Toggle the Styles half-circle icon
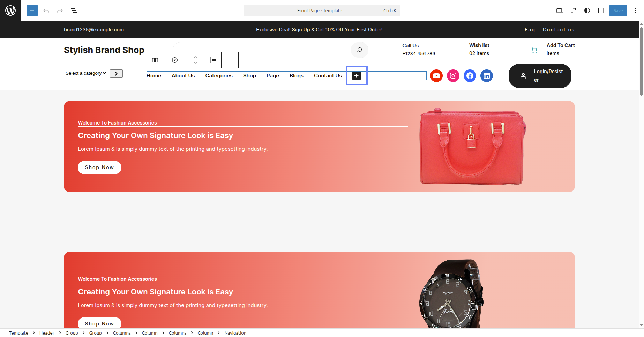The image size is (644, 337). tap(587, 10)
